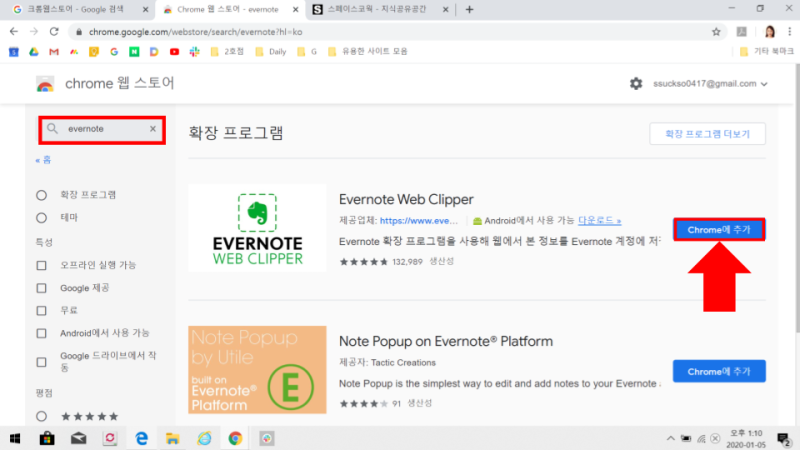The height and width of the screenshot is (450, 800).
Task: Open the Evernote Web Clipper thumbnail
Action: [257, 228]
